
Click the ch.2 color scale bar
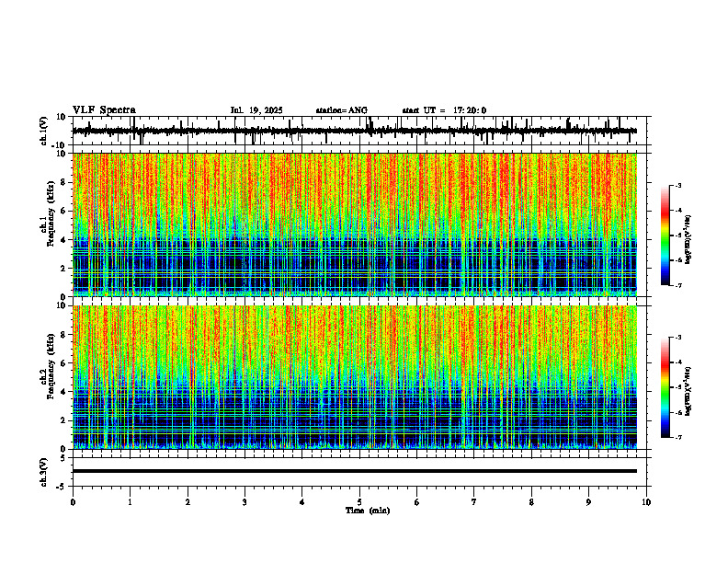click(x=665, y=387)
